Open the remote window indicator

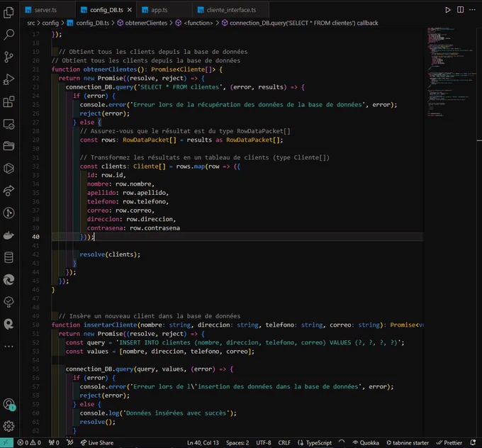point(6,442)
